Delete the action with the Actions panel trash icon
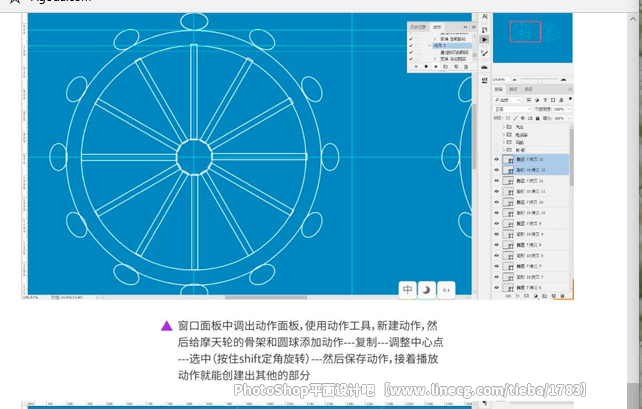The image size is (642, 409). pos(466,66)
